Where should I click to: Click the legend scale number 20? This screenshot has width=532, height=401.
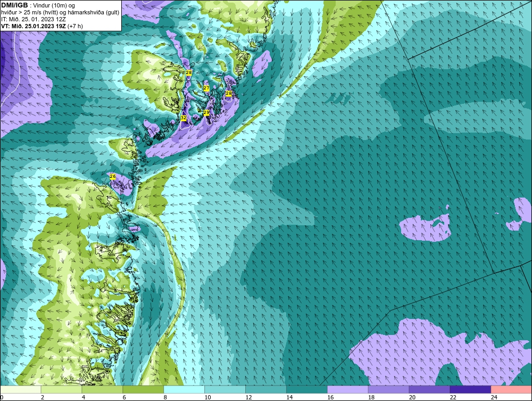[x=412, y=397]
